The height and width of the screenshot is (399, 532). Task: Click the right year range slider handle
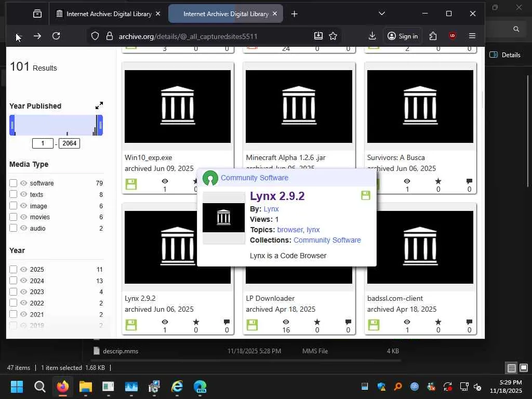(x=100, y=125)
